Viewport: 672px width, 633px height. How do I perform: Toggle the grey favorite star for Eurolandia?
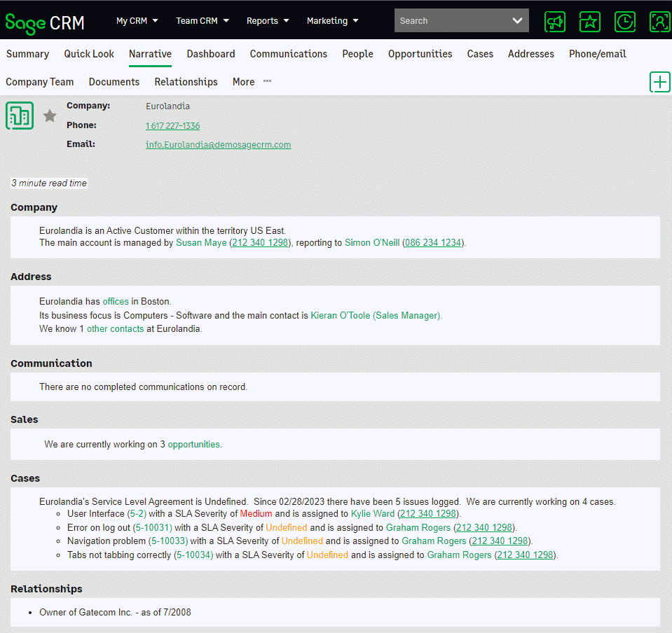(x=50, y=116)
